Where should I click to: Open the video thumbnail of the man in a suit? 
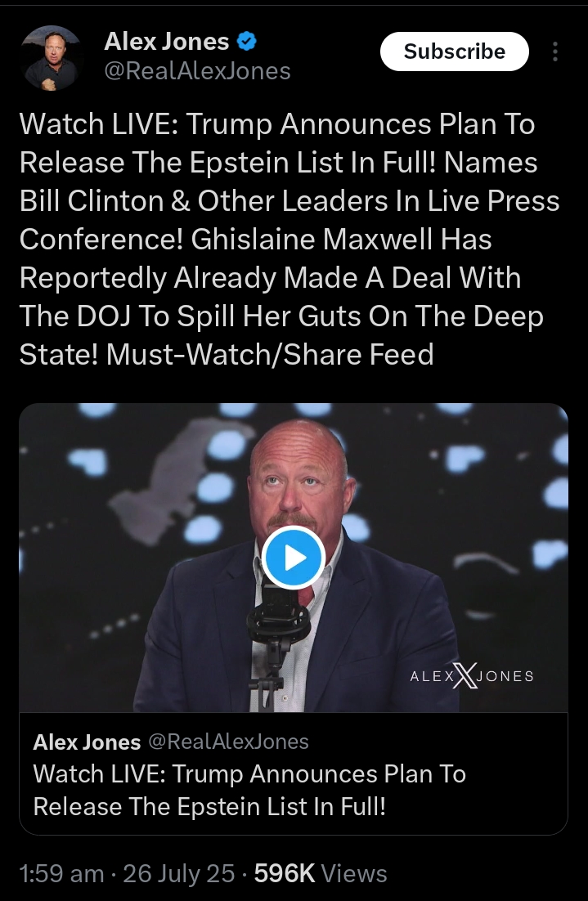[x=294, y=558]
